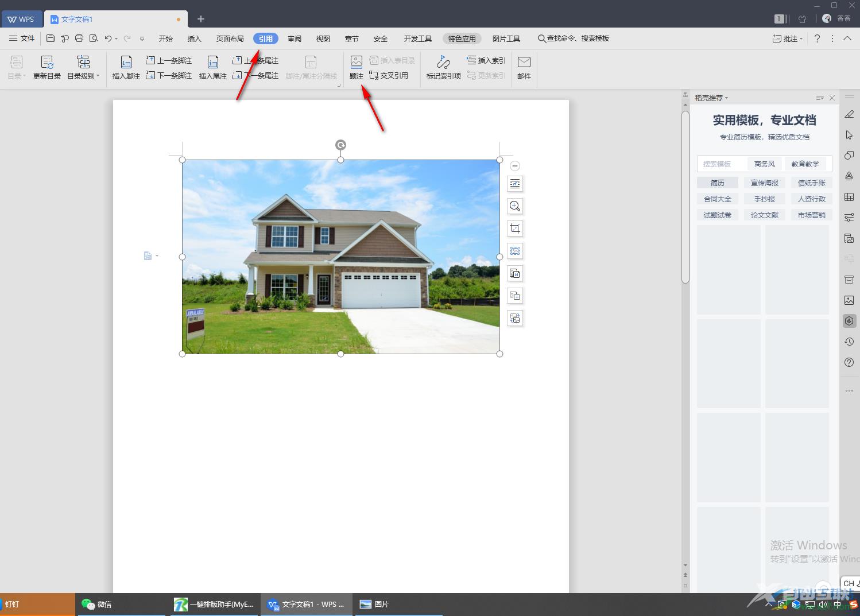The image size is (860, 616).
Task: Select the Crop tool beside the image
Action: click(x=515, y=228)
